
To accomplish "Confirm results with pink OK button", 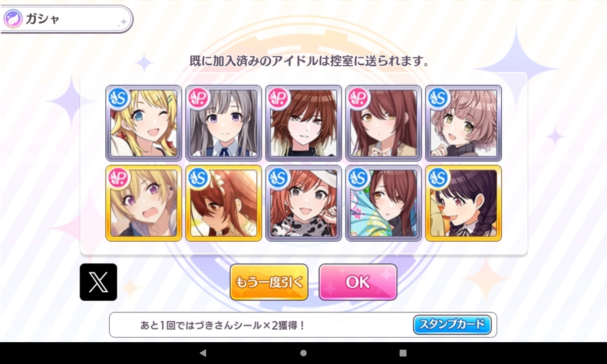I will 358,282.
